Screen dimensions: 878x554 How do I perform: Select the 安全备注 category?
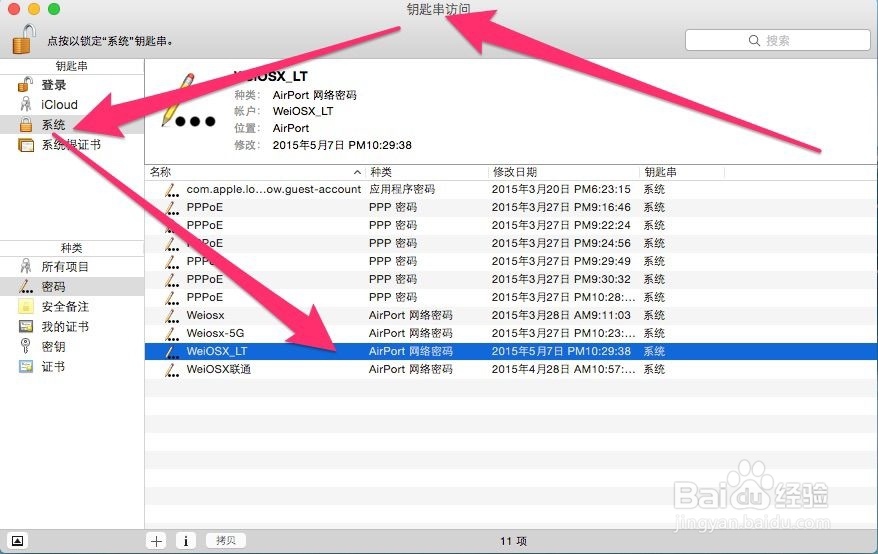click(72, 306)
